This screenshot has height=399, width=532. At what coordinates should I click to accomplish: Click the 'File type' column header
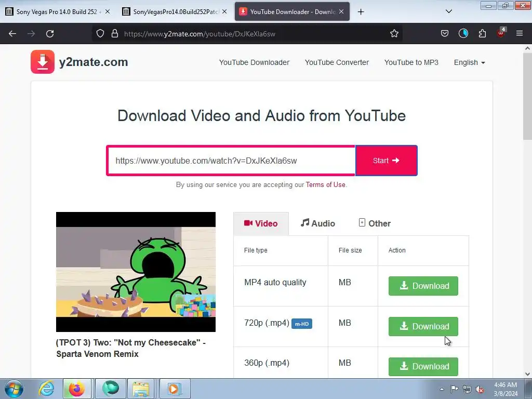tap(256, 250)
